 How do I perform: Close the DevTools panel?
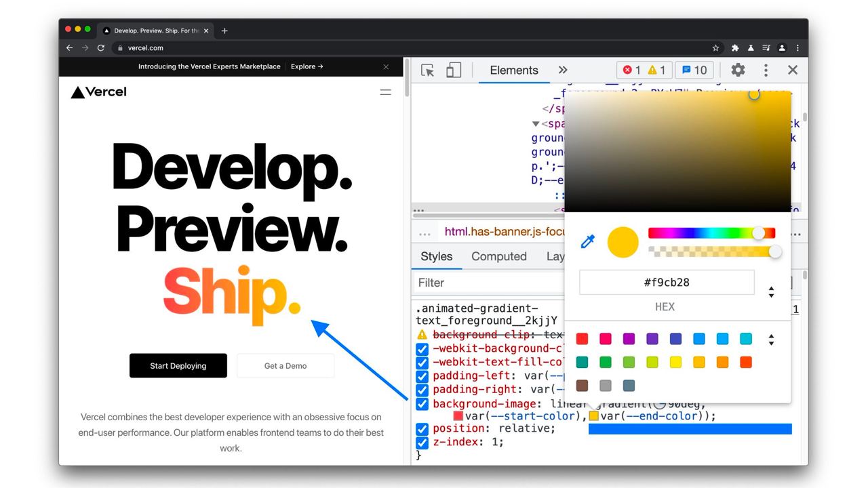[x=793, y=70]
